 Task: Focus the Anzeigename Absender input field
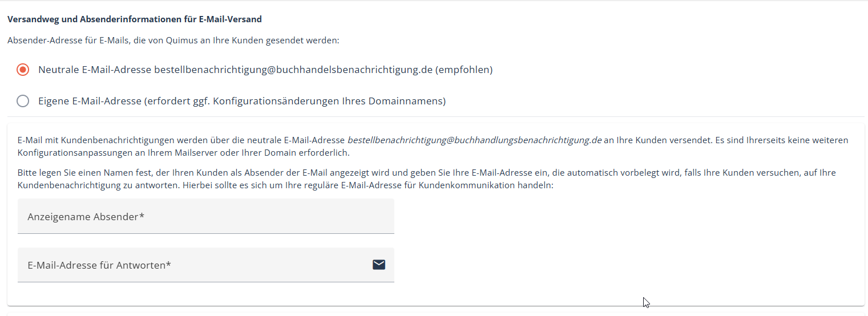click(206, 216)
